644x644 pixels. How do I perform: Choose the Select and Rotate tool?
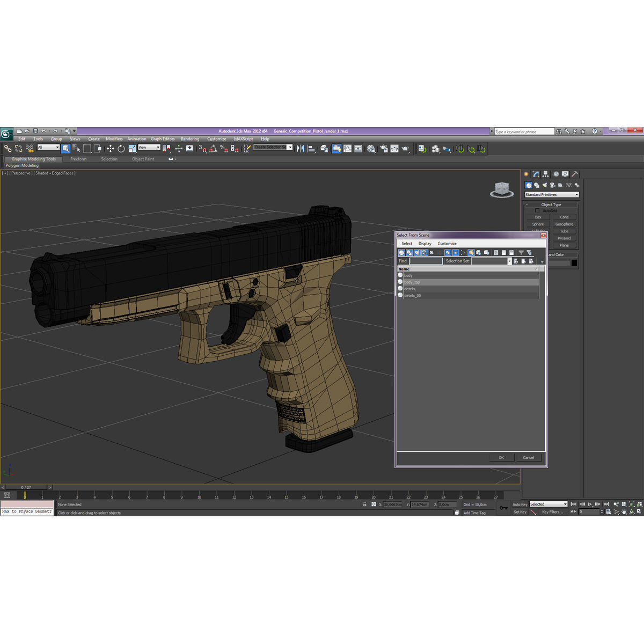[121, 149]
